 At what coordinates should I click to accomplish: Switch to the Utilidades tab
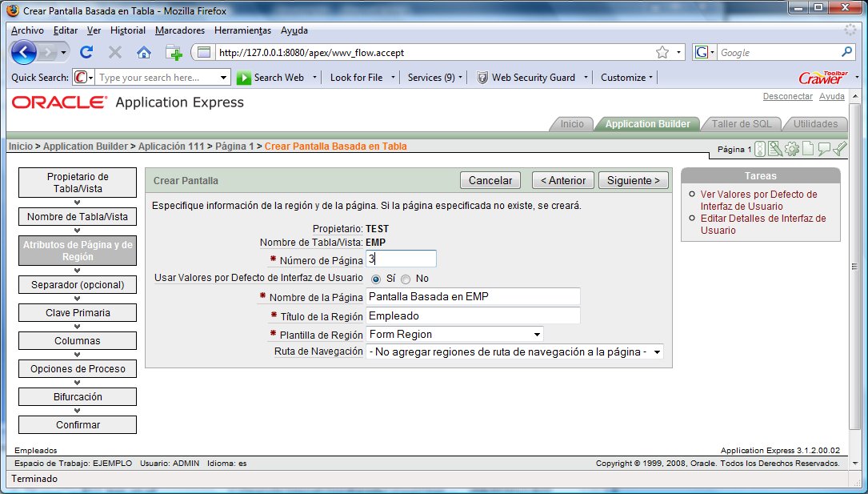tap(815, 124)
